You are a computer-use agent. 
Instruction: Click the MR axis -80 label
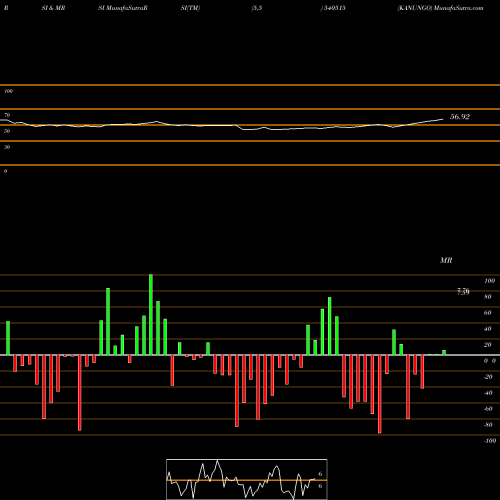[488, 425]
